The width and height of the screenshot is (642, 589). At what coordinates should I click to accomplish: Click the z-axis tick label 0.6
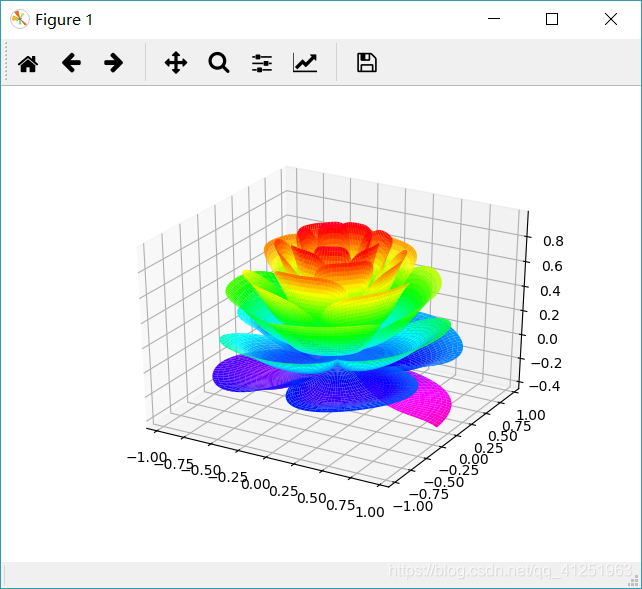coord(552,266)
